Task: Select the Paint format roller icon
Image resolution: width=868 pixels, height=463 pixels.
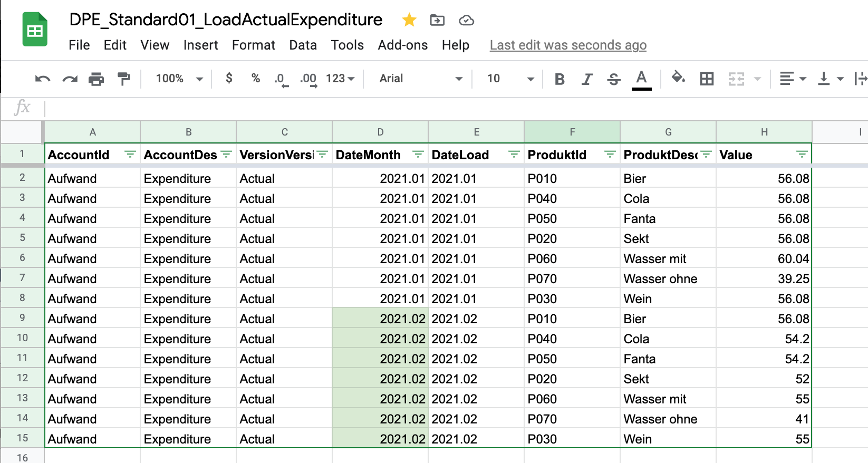Action: tap(124, 79)
